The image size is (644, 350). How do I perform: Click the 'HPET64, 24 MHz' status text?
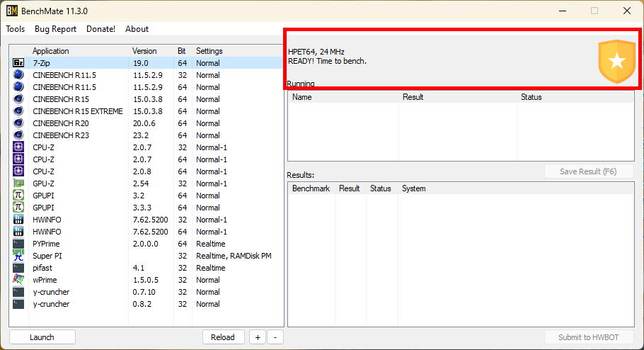(x=316, y=52)
